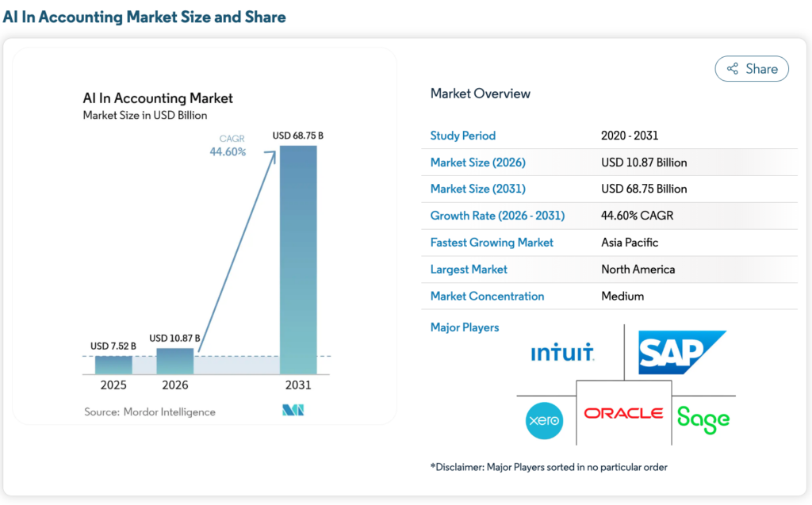Click the 'Study Period' label
This screenshot has height=505, width=812.
click(x=463, y=136)
